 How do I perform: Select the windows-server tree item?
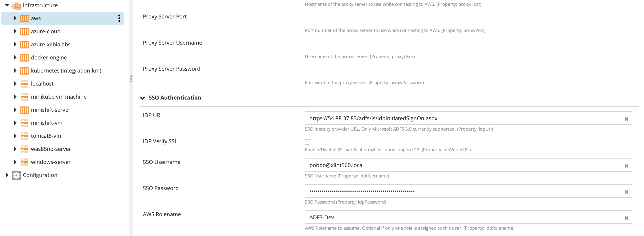point(51,162)
